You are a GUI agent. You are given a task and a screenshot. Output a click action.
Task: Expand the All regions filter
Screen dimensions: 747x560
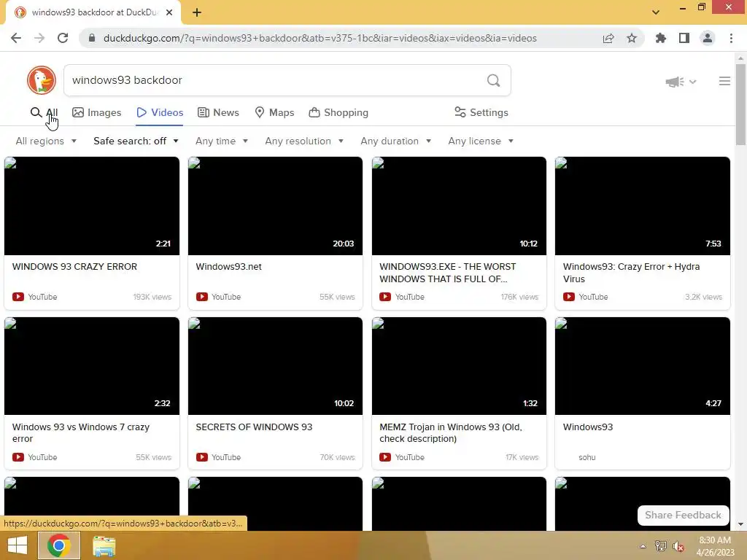click(x=46, y=141)
